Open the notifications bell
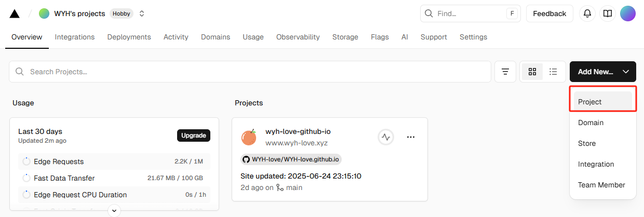Screen dimensions: 644x217 tap(587, 14)
